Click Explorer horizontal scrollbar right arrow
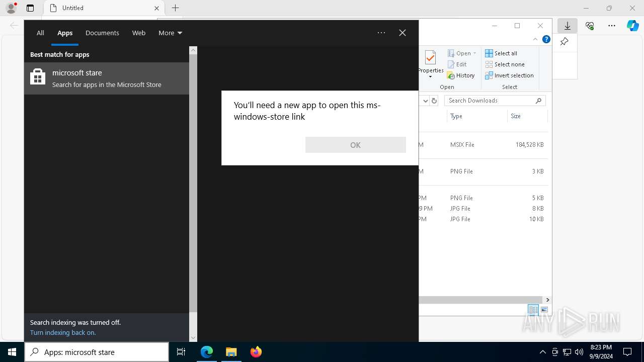Screen dimensions: 644x362 547,300
